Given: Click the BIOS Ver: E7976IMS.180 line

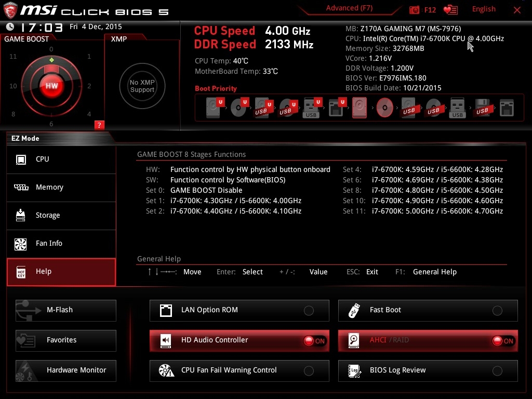Looking at the screenshot, I should [x=386, y=78].
